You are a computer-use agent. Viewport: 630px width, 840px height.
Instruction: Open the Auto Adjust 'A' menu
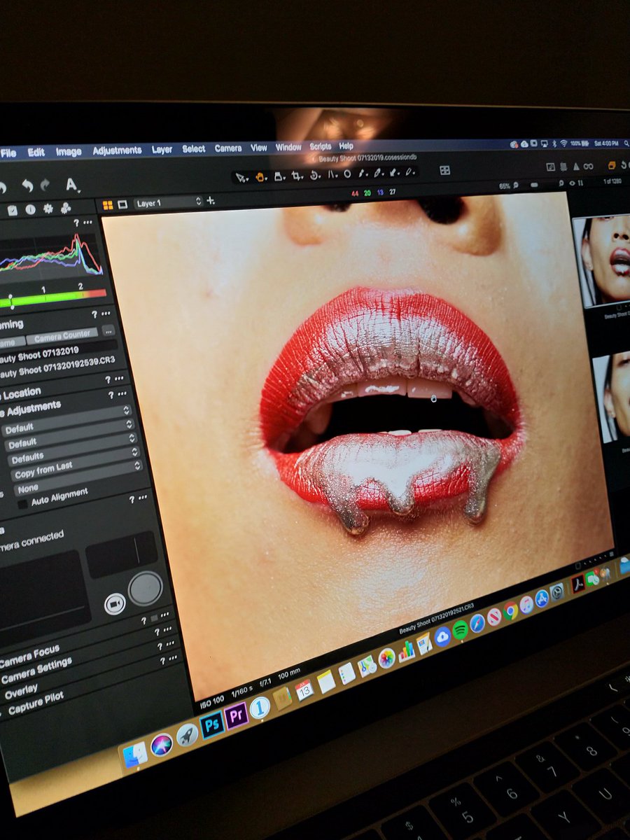click(72, 185)
